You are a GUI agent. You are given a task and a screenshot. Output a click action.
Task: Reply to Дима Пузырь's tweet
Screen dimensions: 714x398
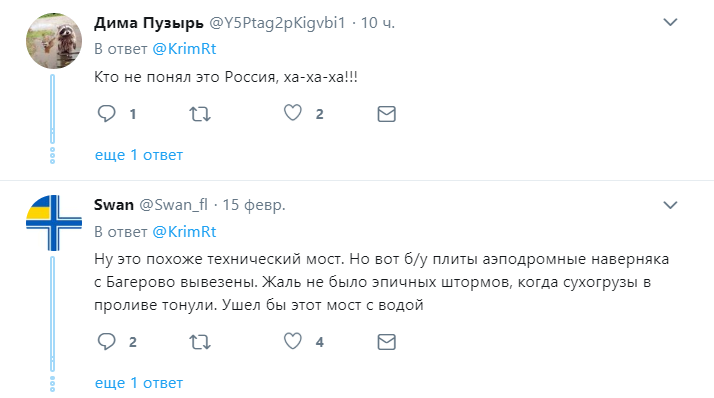[x=107, y=113]
